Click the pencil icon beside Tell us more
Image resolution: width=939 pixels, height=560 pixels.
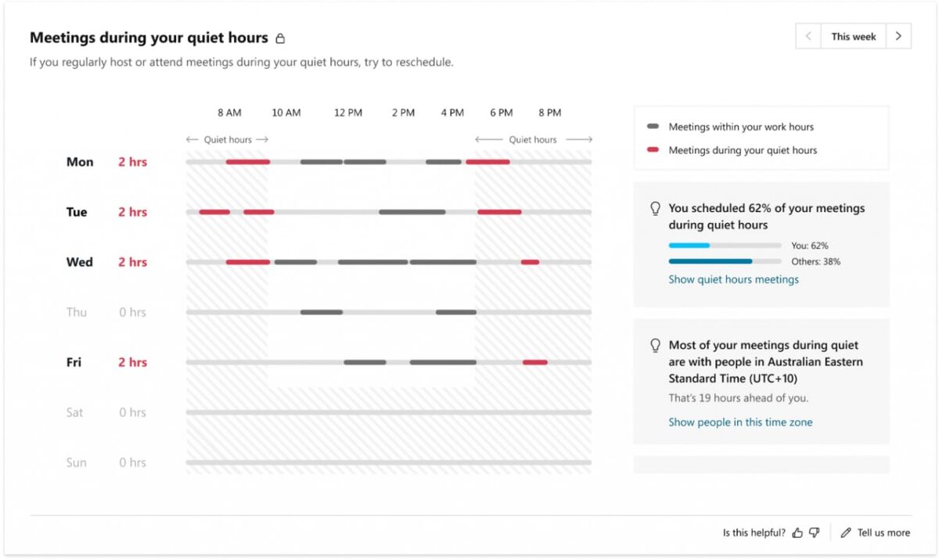point(846,533)
